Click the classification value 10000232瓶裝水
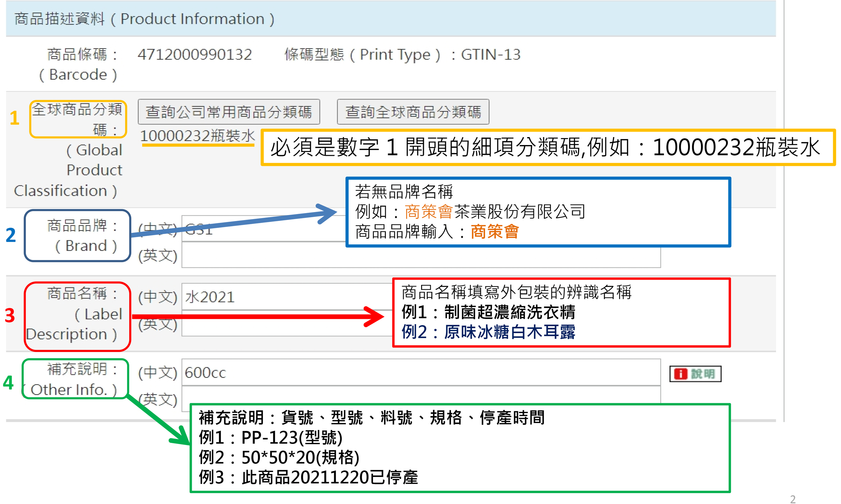The image size is (841, 504). 197,136
